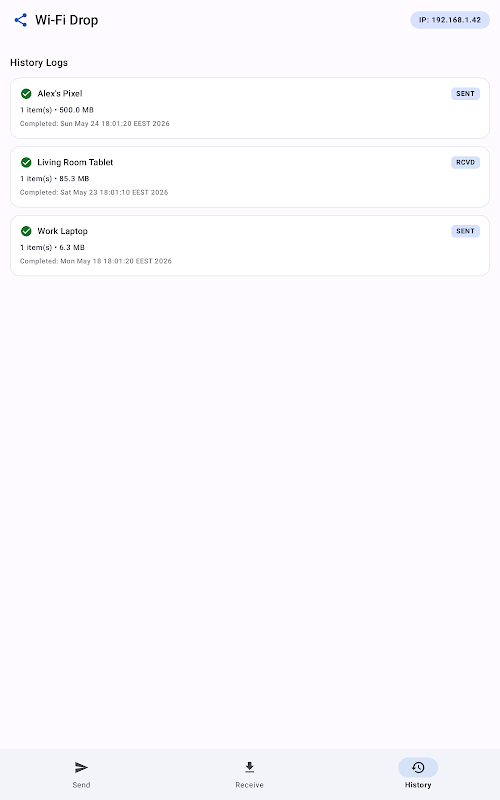The height and width of the screenshot is (800, 500).
Task: Tap the Receive download arrow icon
Action: [x=249, y=767]
